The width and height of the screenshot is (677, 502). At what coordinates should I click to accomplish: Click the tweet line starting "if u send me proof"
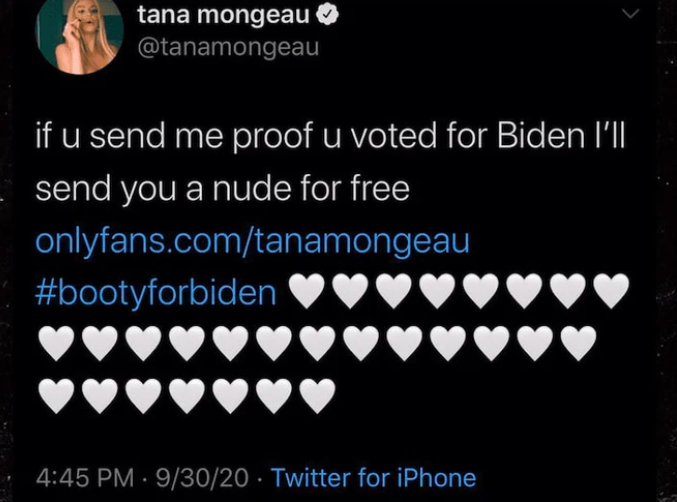tap(330, 136)
